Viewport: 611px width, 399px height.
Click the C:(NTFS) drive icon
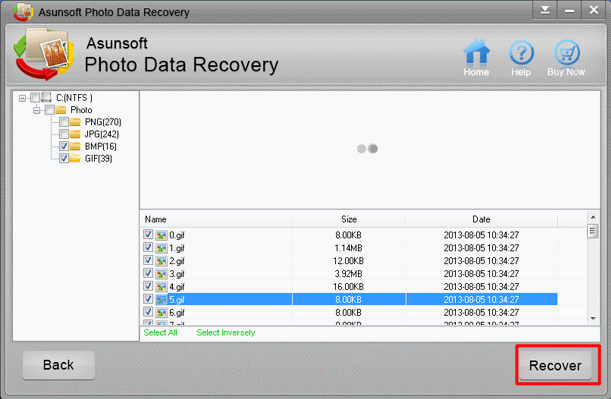coord(46,97)
